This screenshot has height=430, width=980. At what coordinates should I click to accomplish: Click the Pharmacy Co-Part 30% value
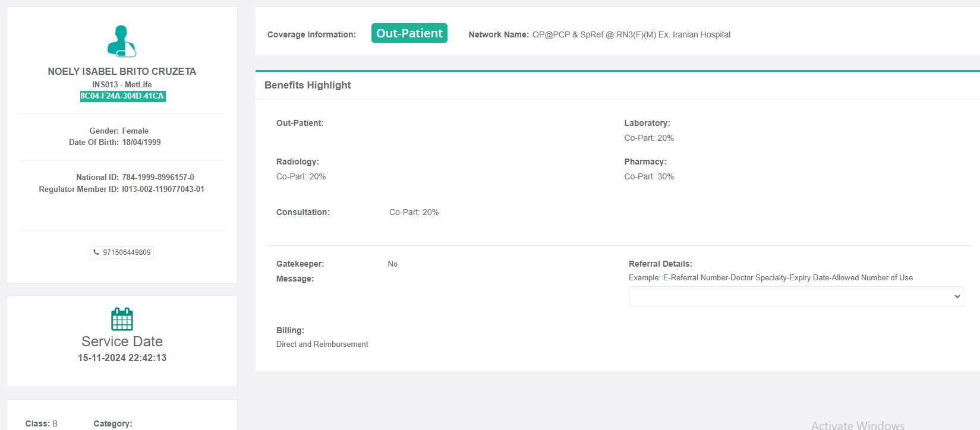pos(649,176)
